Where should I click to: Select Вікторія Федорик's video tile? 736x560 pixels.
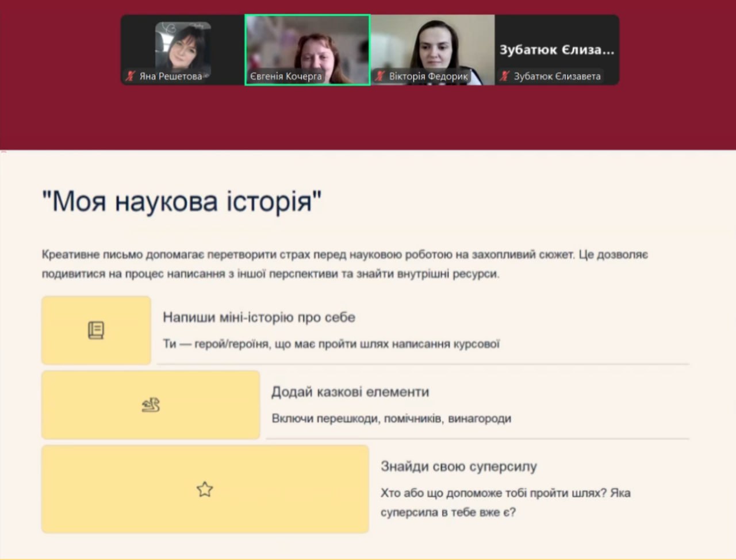(x=432, y=50)
